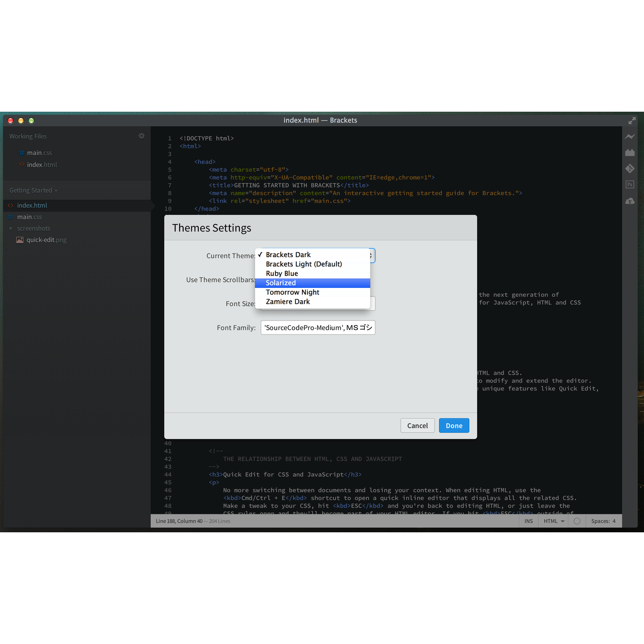Click the fullscreen arrows icon in title bar
Image resolution: width=644 pixels, height=644 pixels.
632,120
